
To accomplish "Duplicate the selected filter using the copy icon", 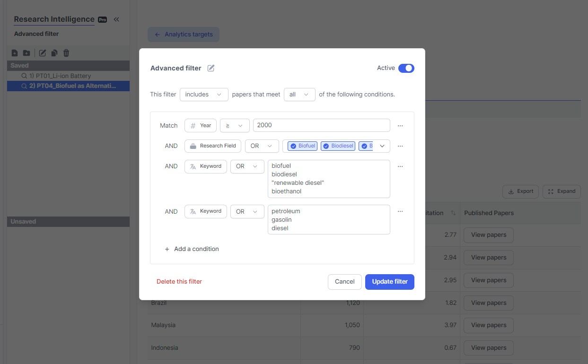I will point(54,53).
